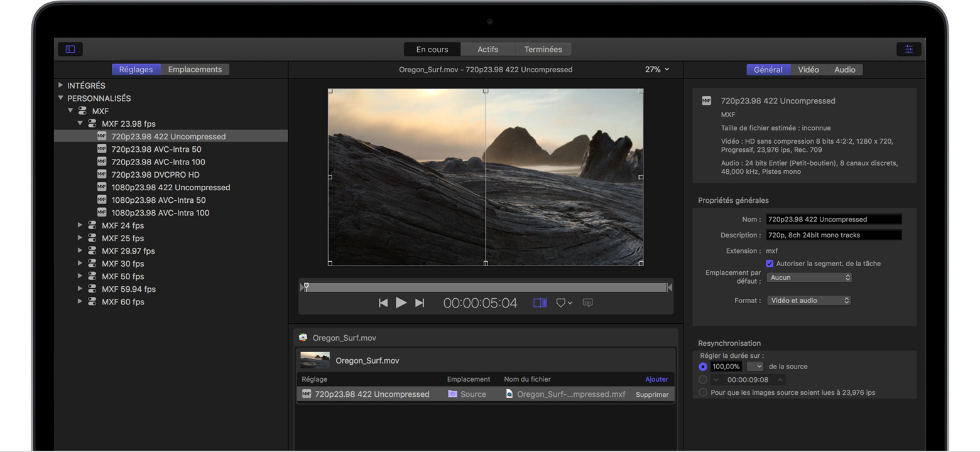
Task: Open the Vidéo inspector tab
Action: pyautogui.click(x=808, y=70)
